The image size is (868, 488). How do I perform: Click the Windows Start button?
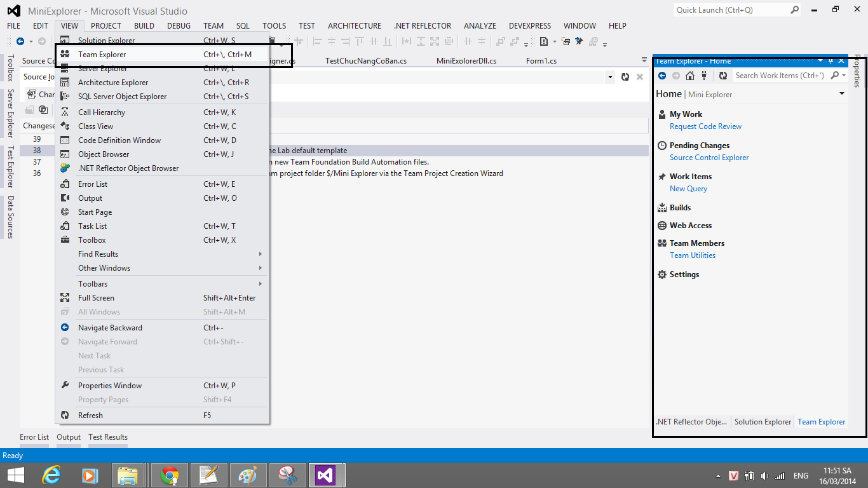[x=16, y=475]
